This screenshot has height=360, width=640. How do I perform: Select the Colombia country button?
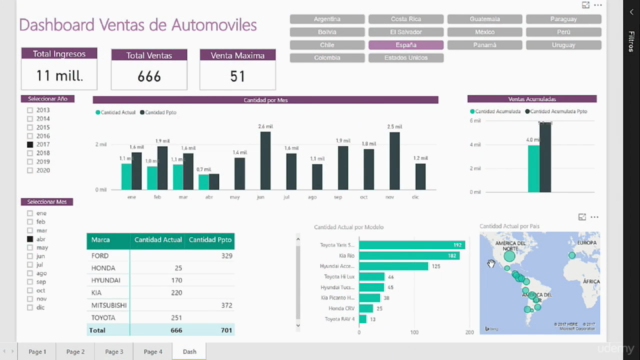(x=327, y=58)
